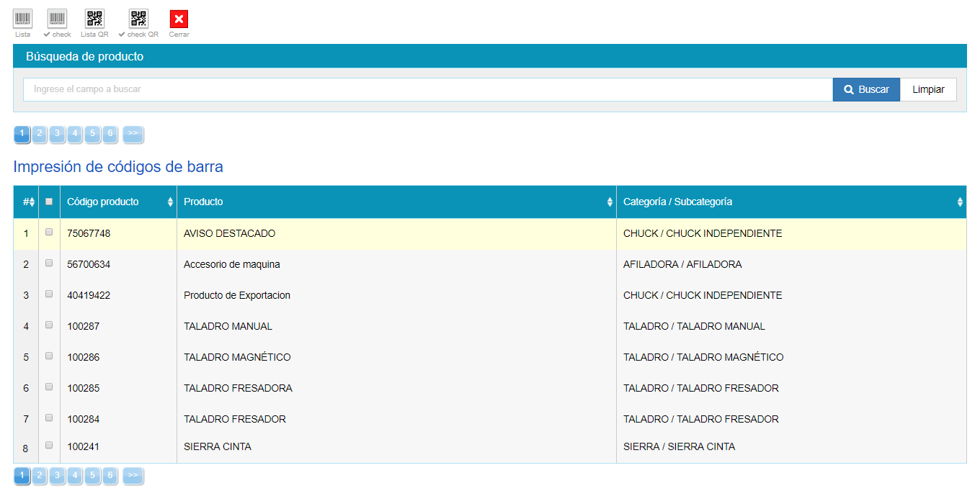Viewport: 980px width, 496px height.
Task: Click the Lista barcode icon
Action: point(22,19)
